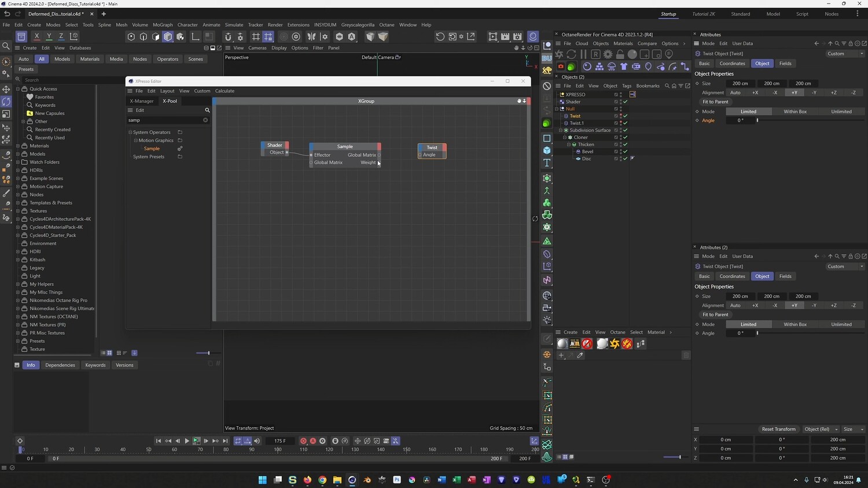Collapse the Cloner hierarchy
This screenshot has width=868, height=488.
[x=565, y=137]
